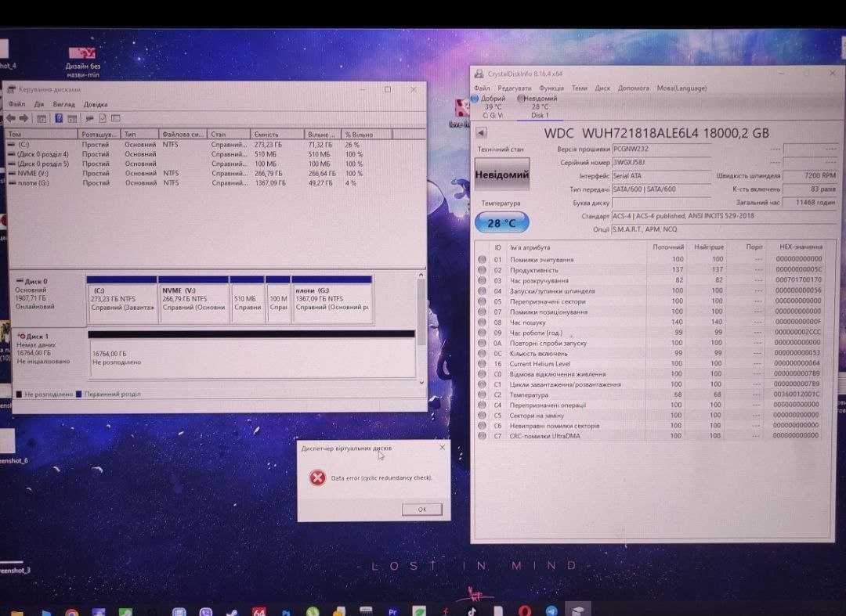
Task: Open Google Chrome from the taskbar
Action: pyautogui.click(x=71, y=612)
